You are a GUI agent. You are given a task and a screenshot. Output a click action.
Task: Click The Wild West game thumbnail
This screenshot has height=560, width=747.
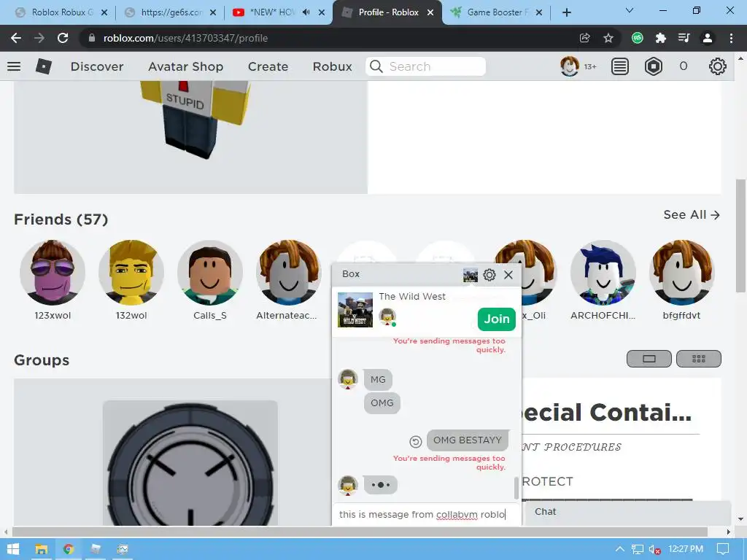coord(355,310)
